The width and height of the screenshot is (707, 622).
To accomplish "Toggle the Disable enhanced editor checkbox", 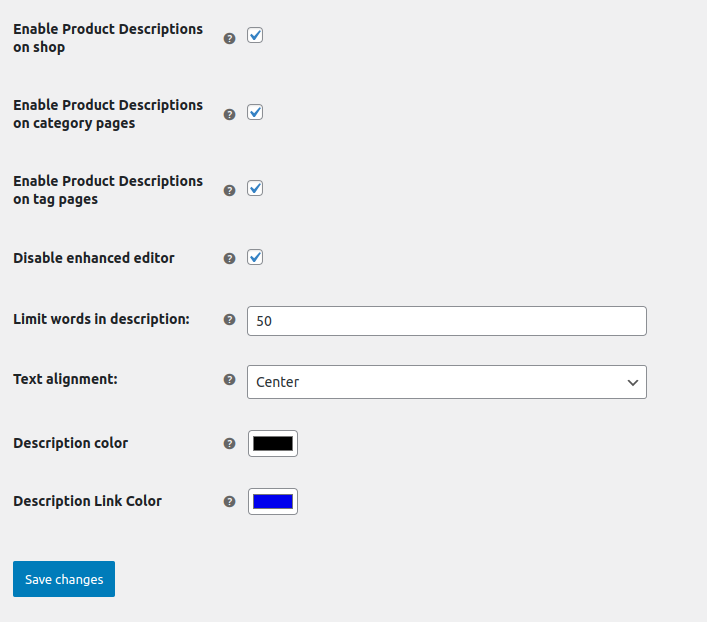I will coord(255,257).
